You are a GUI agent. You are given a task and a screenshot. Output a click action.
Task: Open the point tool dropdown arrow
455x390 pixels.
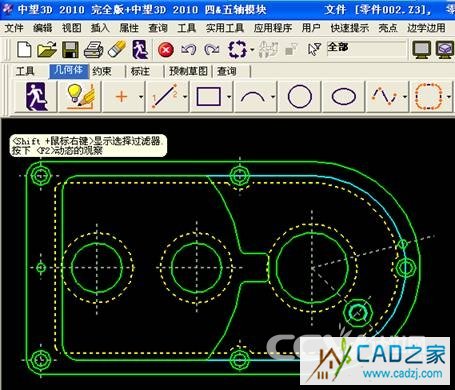click(141, 97)
